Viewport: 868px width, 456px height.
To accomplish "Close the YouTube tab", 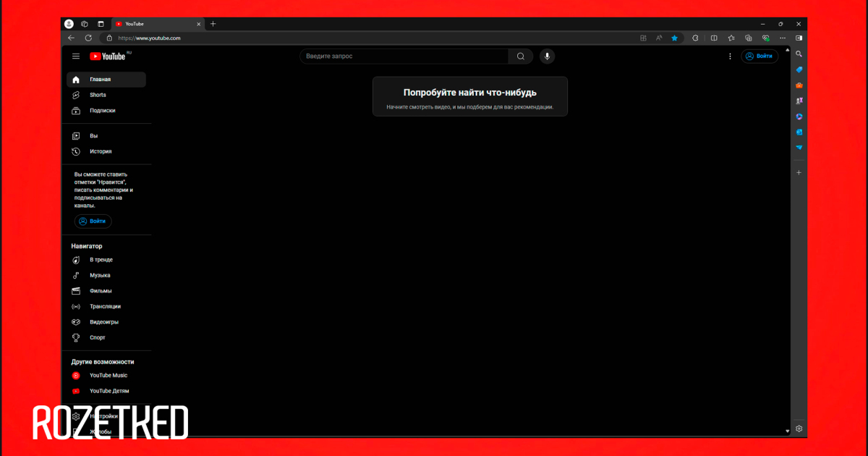I will pos(199,24).
